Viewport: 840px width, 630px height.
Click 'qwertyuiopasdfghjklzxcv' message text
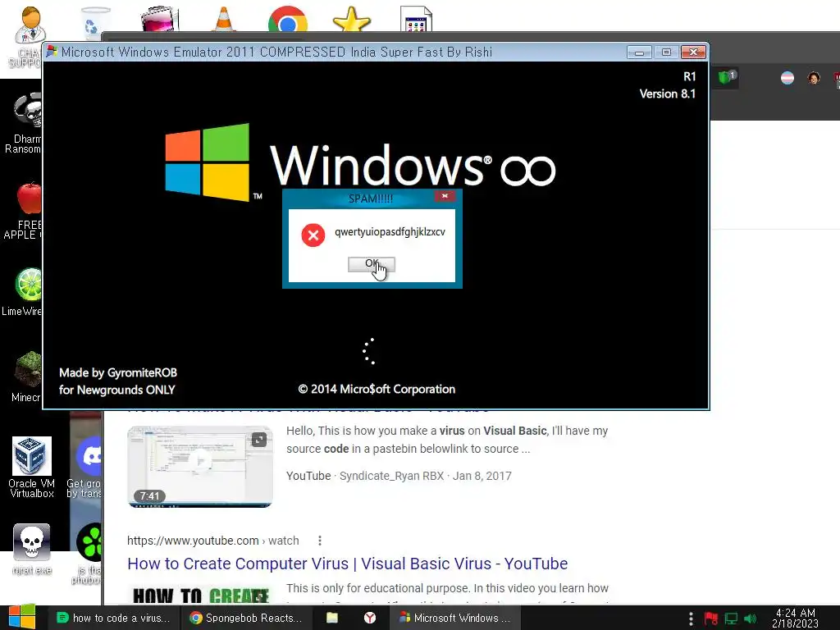point(390,232)
